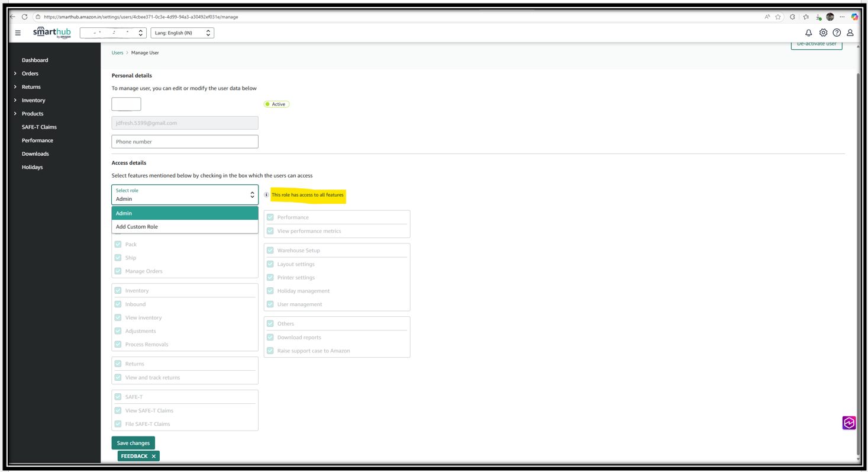The height and width of the screenshot is (472, 868).
Task: Open the hamburger navigation menu
Action: 18,33
